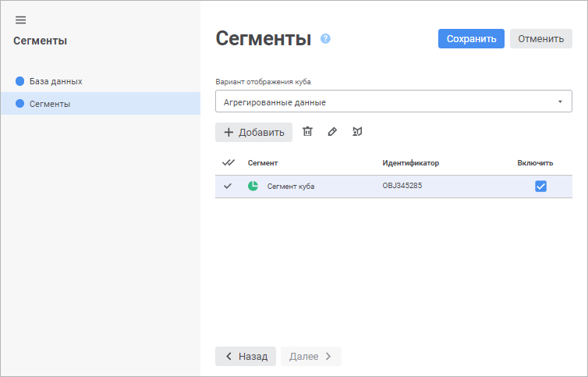This screenshot has width=588, height=377.
Task: Toggle the row checkmark for Сегмент куба
Action: click(228, 186)
